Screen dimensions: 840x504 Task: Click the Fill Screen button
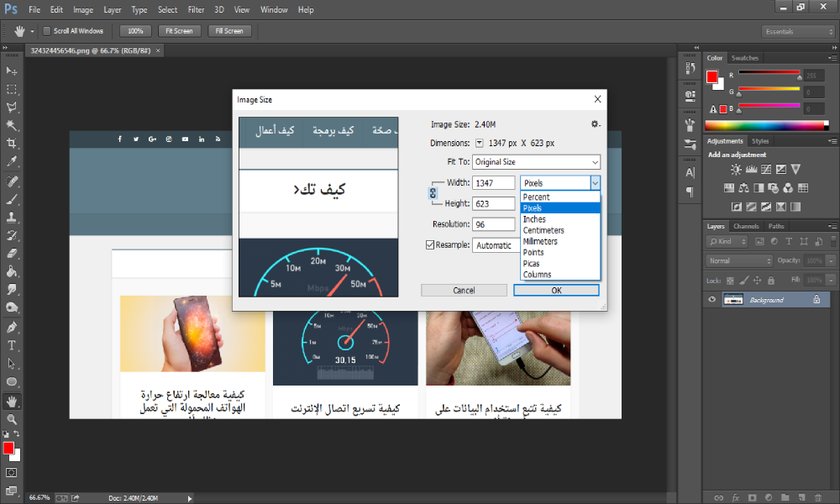point(229,31)
